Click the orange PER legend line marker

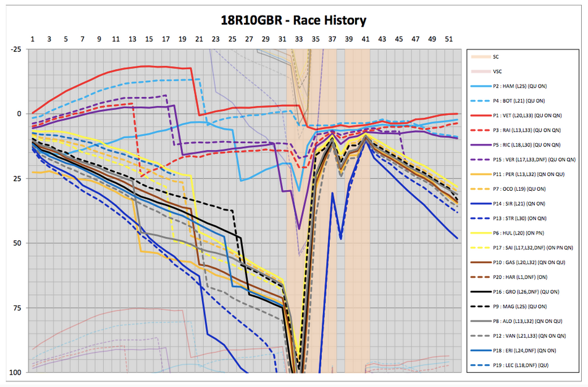pos(479,175)
